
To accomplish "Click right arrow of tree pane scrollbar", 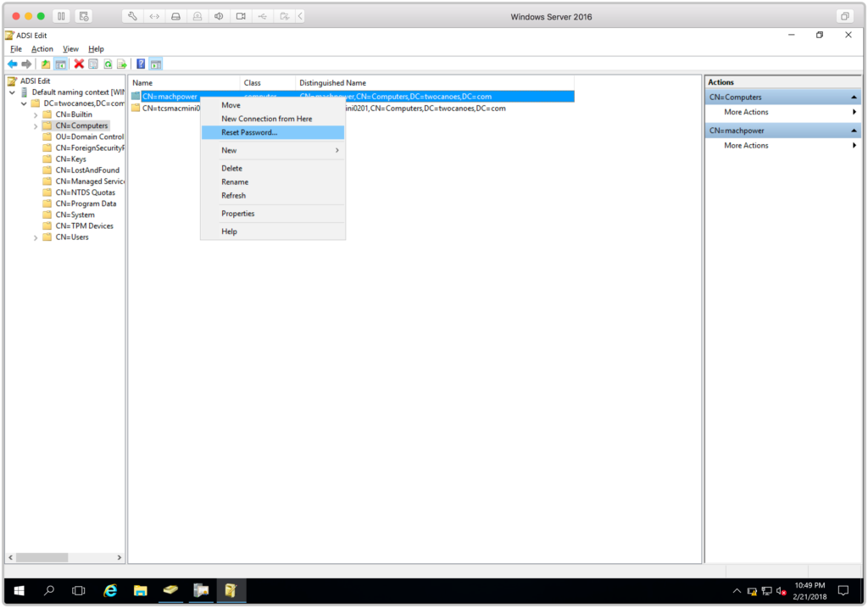I will (x=119, y=558).
